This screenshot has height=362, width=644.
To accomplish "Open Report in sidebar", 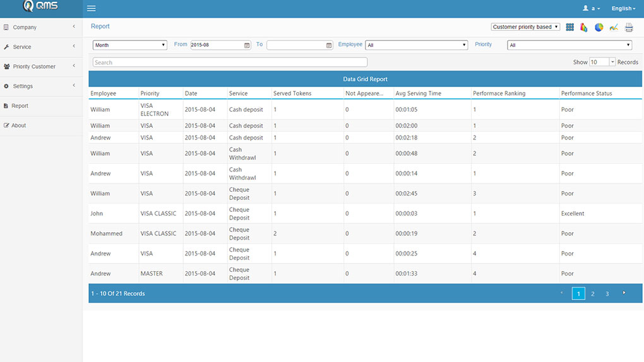I will click(x=41, y=106).
